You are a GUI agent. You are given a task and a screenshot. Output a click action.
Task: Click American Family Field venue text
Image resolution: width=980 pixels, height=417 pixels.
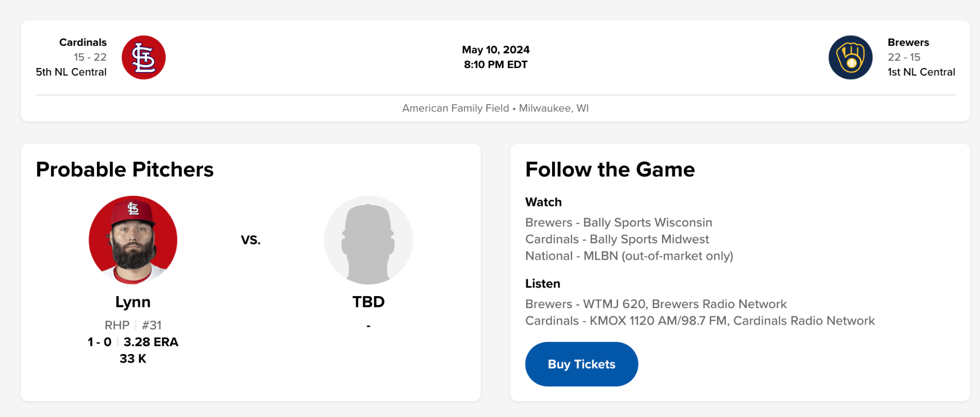[455, 108]
